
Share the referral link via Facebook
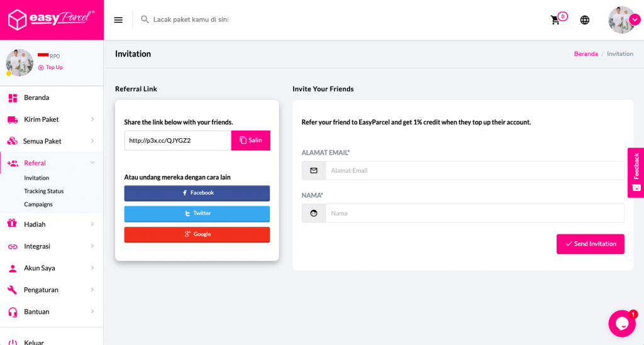pyautogui.click(x=197, y=193)
